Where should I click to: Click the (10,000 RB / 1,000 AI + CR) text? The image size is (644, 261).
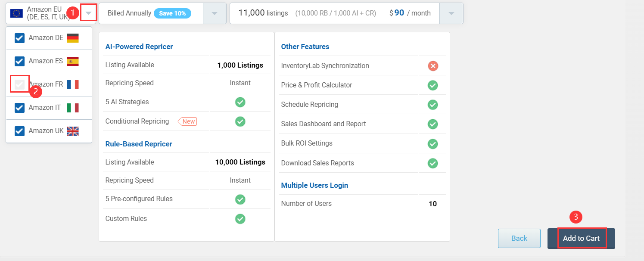pos(336,13)
